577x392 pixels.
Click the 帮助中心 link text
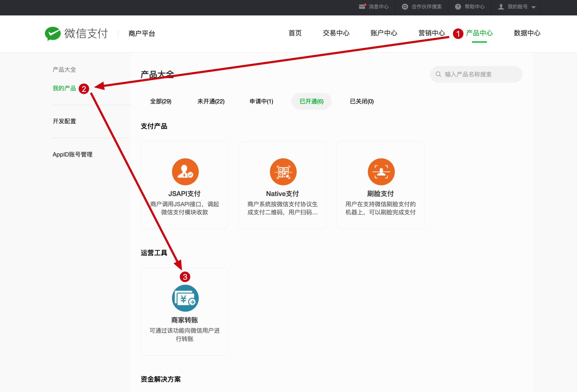[475, 7]
